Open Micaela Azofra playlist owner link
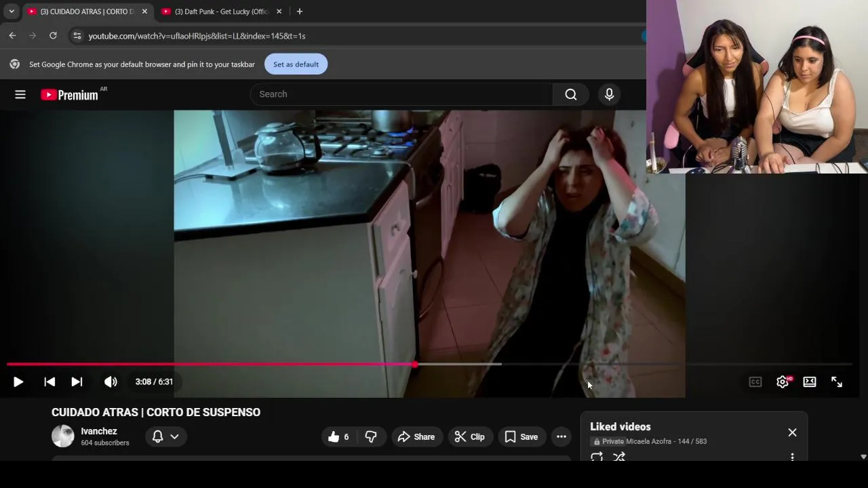The height and width of the screenshot is (488, 868). coord(648,442)
